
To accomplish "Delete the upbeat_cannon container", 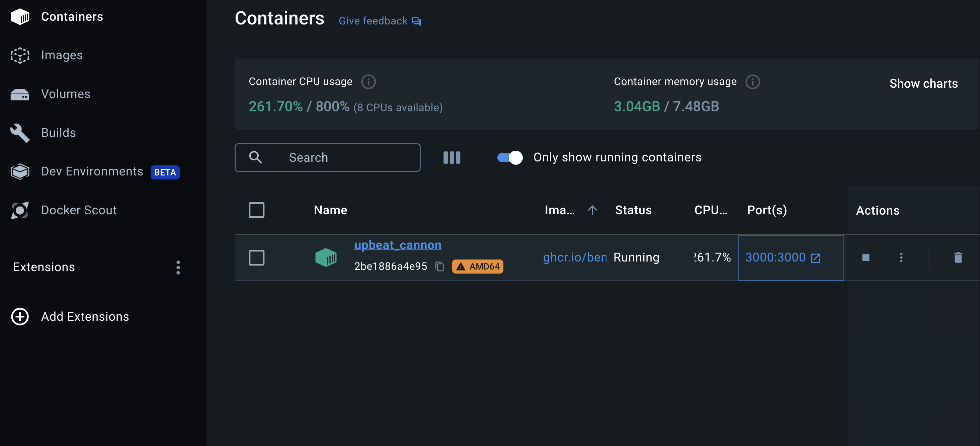I will tap(958, 257).
